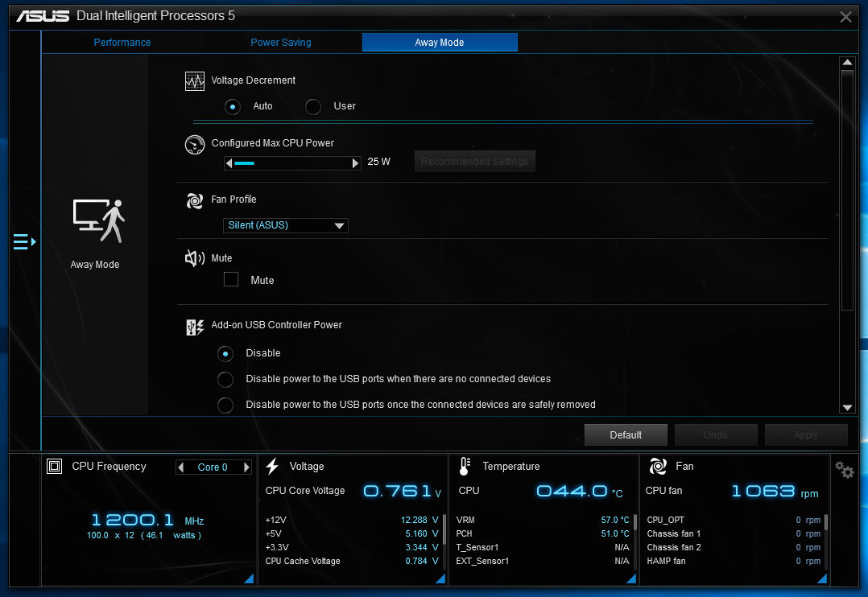
Task: Switch to the Power Saving tab
Action: (281, 43)
